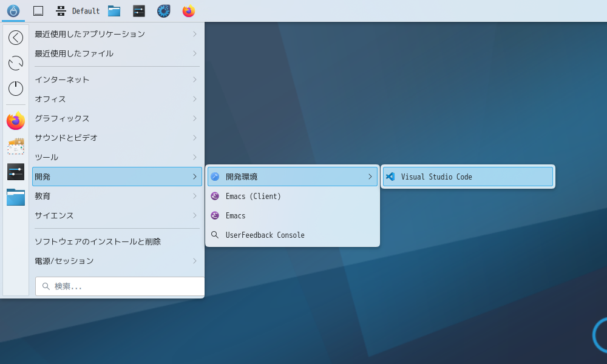This screenshot has height=364, width=607.
Task: Open the blue folder favorite icon
Action: tap(16, 197)
